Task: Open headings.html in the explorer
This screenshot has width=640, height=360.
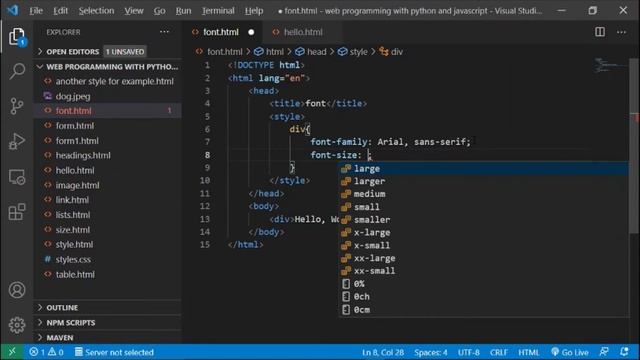Action: (108, 156)
